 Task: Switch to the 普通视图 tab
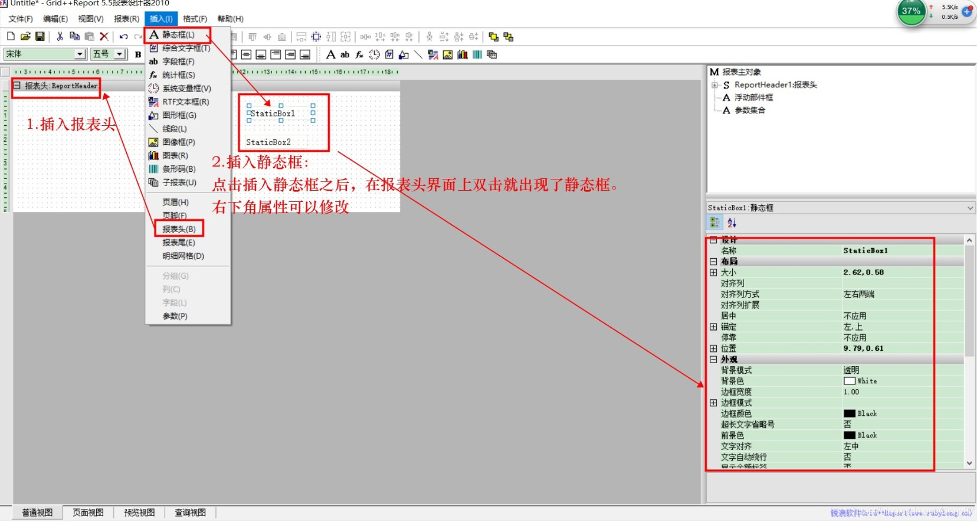pyautogui.click(x=37, y=513)
